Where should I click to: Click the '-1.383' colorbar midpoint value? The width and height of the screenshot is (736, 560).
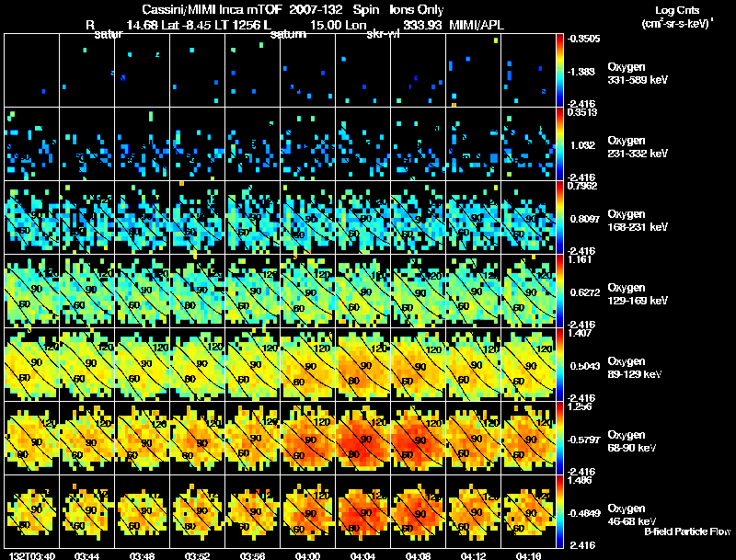pyautogui.click(x=581, y=72)
